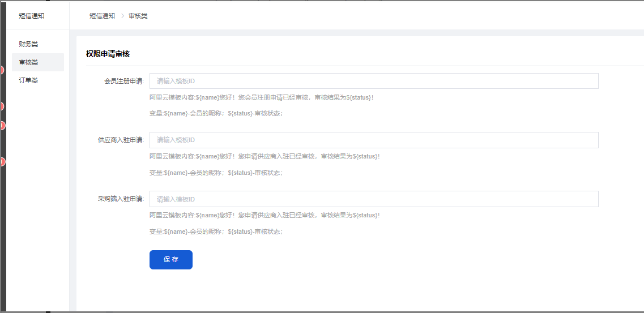Focus the 会员注册申请 template ID input
644x313 pixels.
pyautogui.click(x=374, y=81)
